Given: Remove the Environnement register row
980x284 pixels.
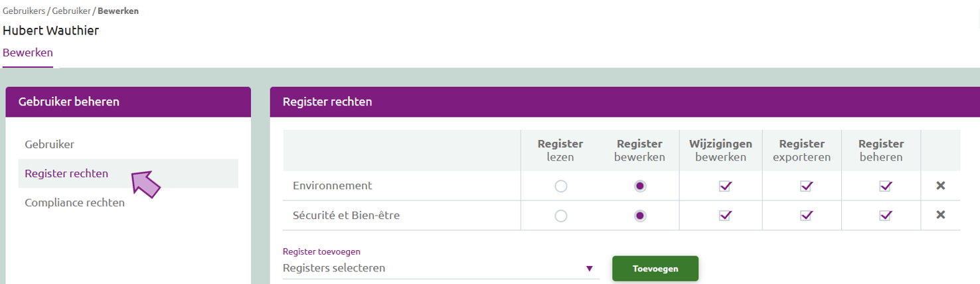Looking at the screenshot, I should (940, 186).
